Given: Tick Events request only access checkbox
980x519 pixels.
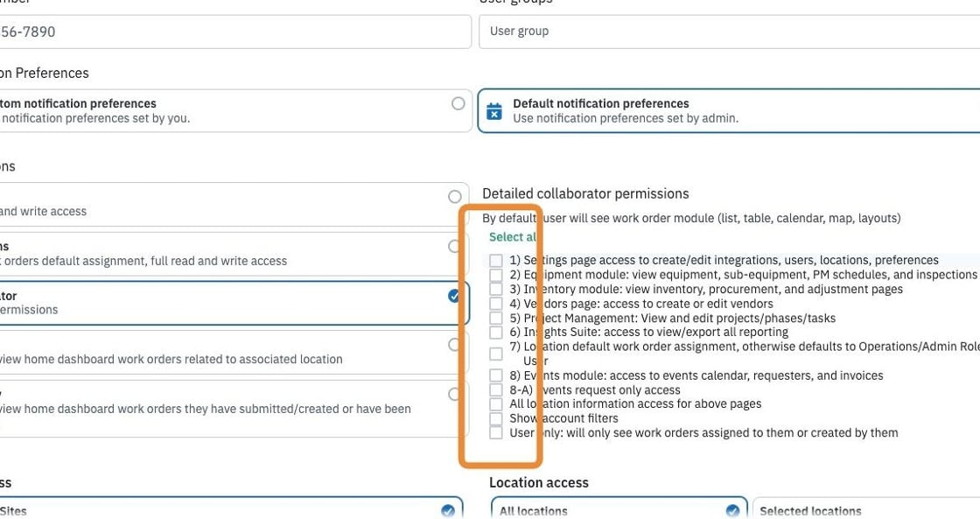Looking at the screenshot, I should click(x=495, y=389).
